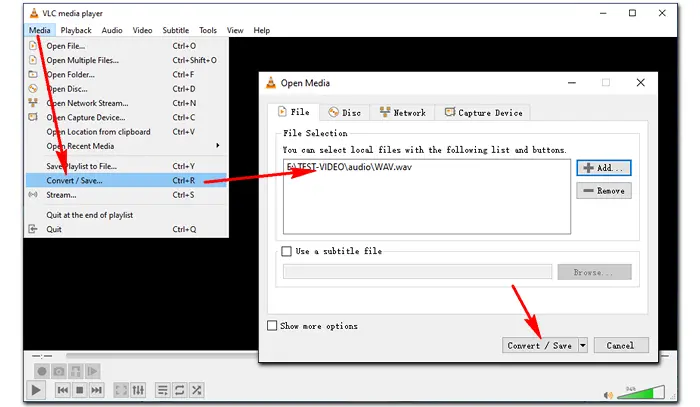Maximize the VLC media player window
Viewport: 700px width, 407px height.
632,13
